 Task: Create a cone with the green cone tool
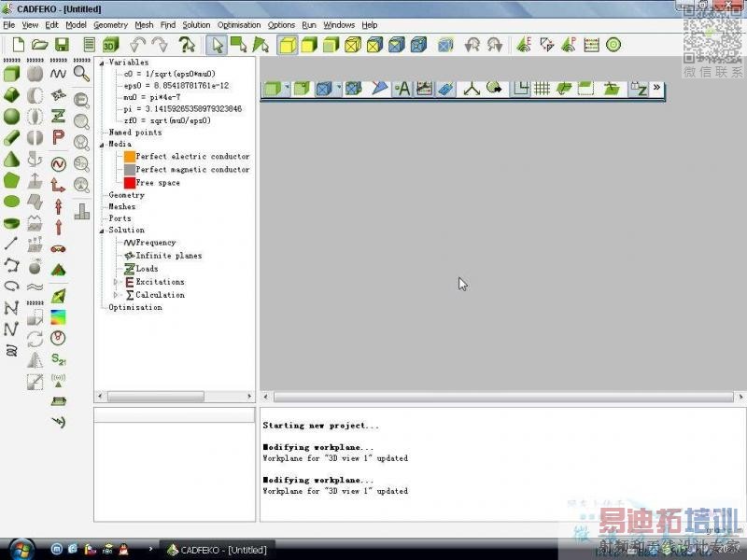(x=11, y=159)
